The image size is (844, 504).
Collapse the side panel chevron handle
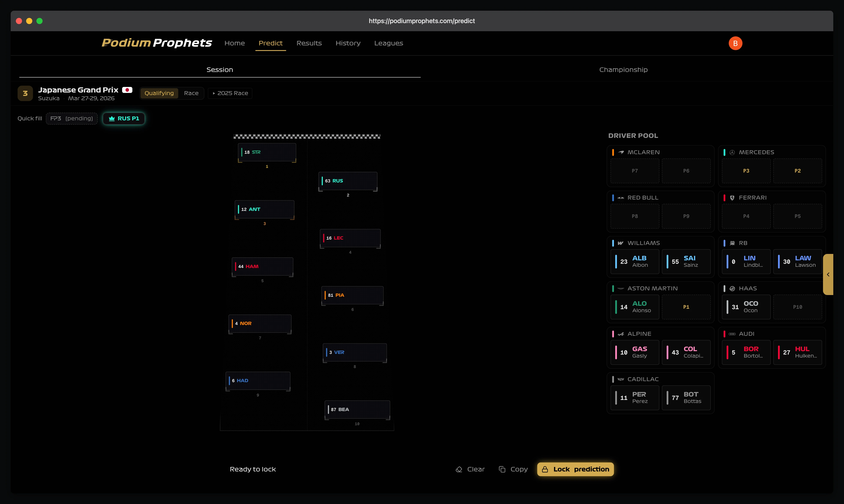[x=828, y=274]
